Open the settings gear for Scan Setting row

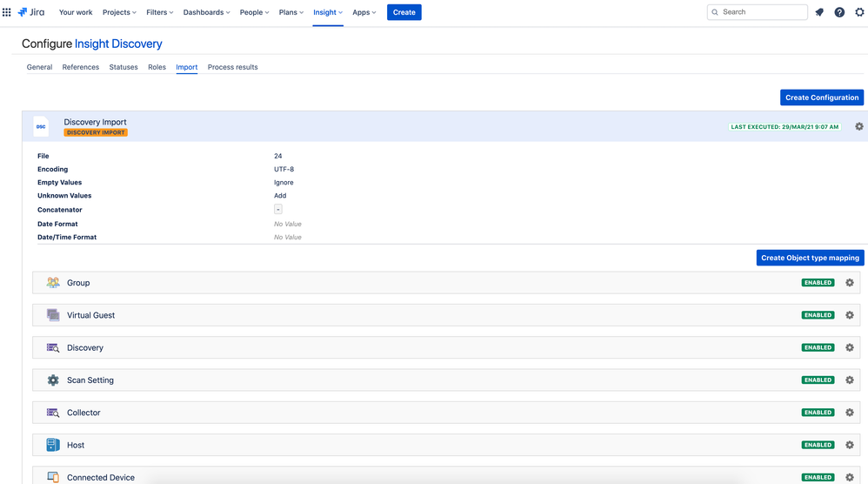[850, 380]
